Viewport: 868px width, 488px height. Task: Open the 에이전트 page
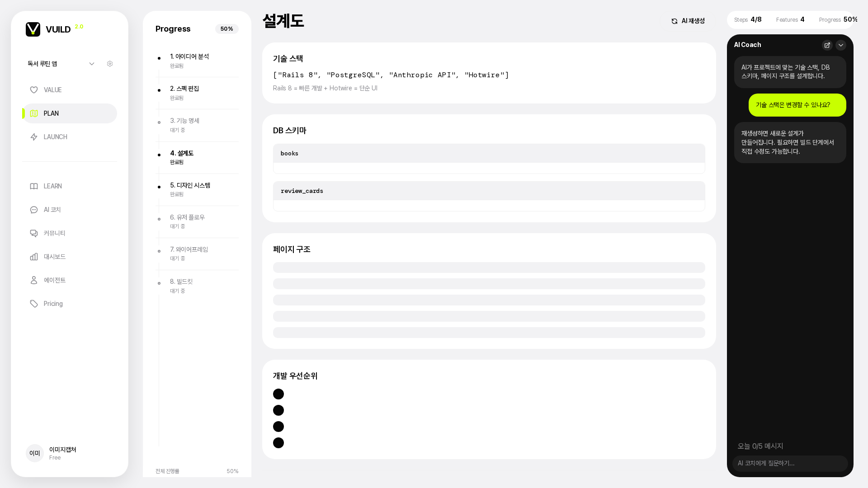tap(70, 280)
